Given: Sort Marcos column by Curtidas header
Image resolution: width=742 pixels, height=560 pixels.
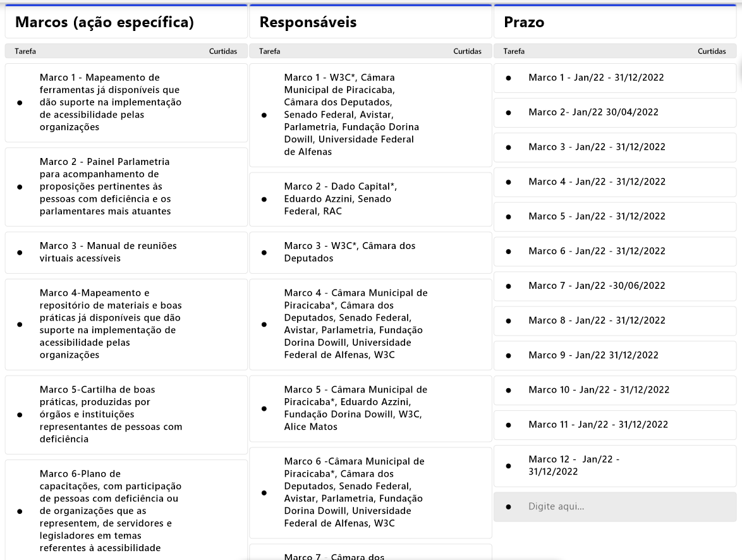Looking at the screenshot, I should pos(223,51).
